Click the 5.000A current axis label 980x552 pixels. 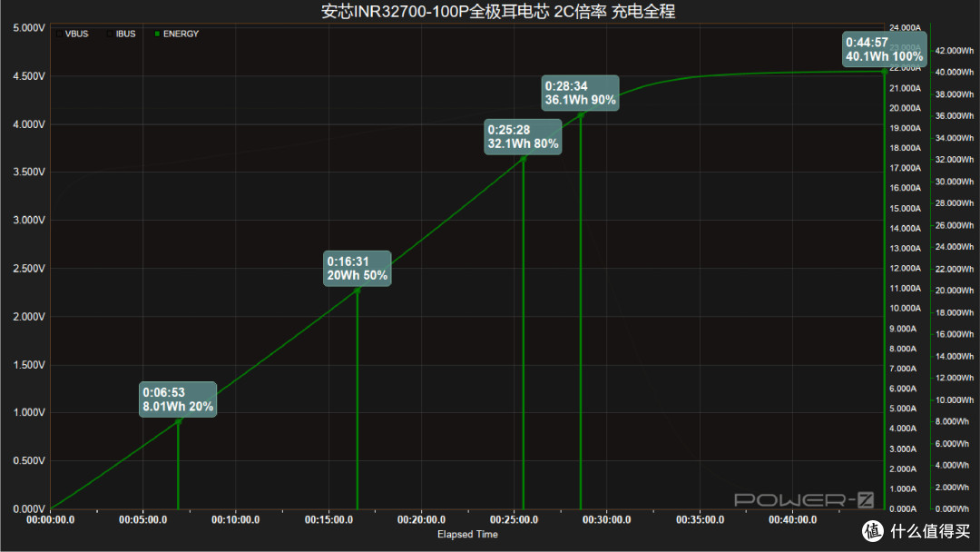[x=903, y=409]
